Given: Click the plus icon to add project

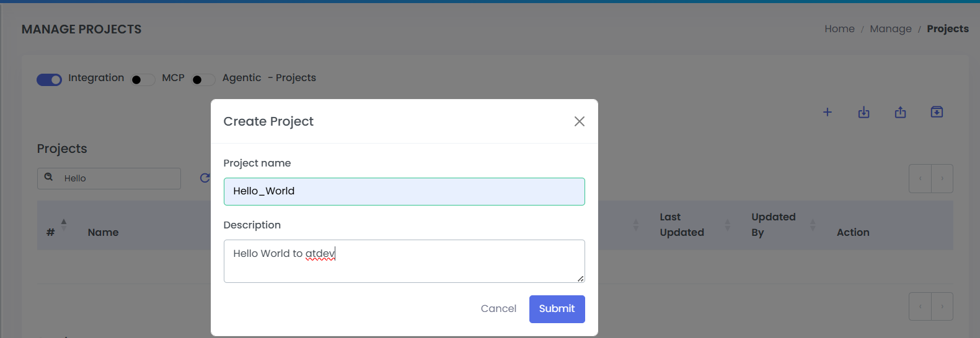Looking at the screenshot, I should (x=827, y=112).
